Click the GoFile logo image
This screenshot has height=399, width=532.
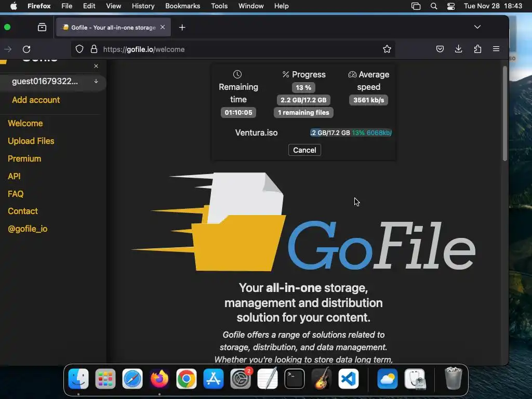tap(303, 222)
